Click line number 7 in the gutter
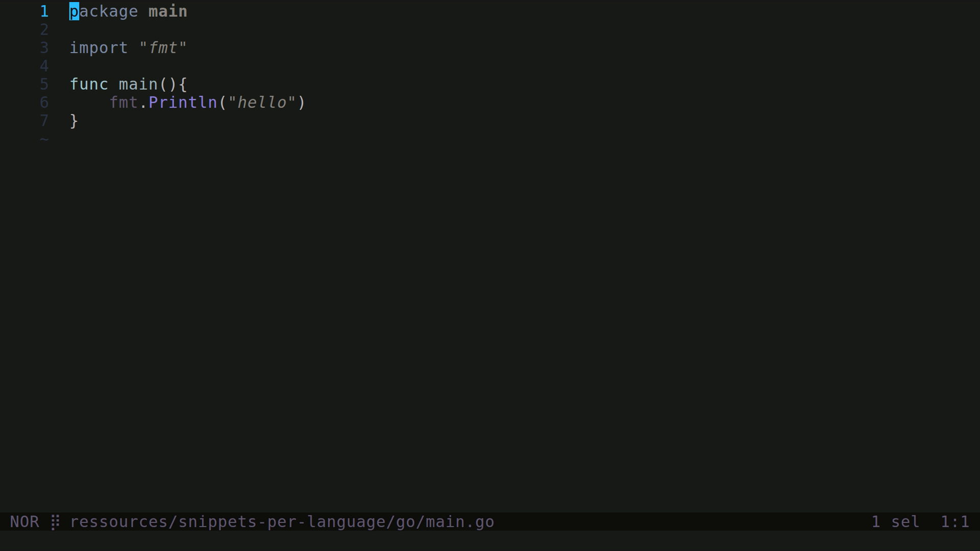 coord(44,121)
